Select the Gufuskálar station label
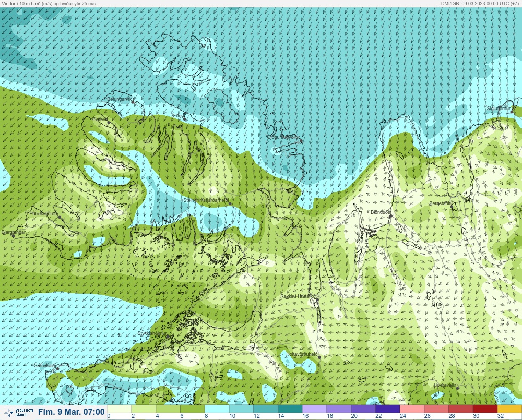The image size is (522, 420). tap(45, 365)
